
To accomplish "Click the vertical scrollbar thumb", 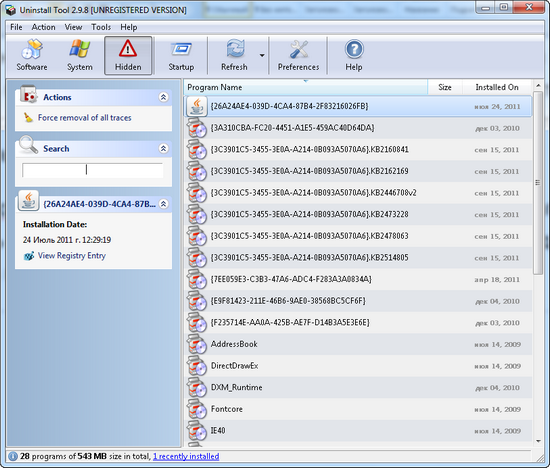I will 538,183.
